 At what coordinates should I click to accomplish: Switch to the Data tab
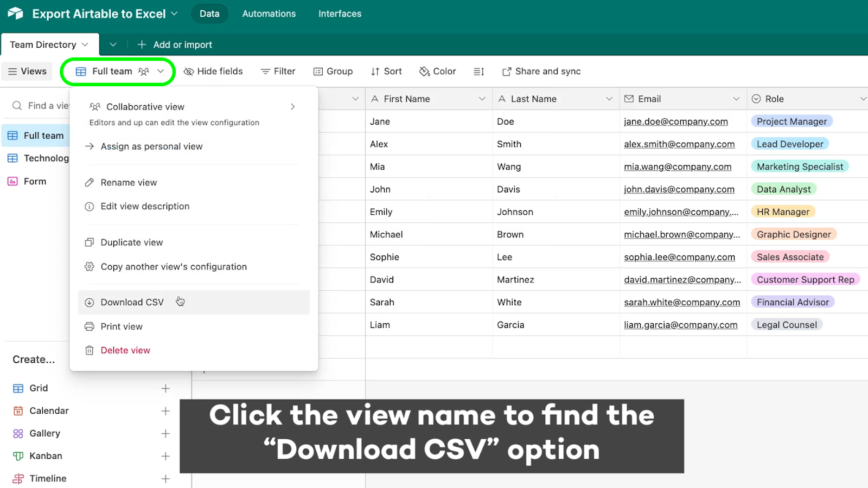tap(209, 14)
